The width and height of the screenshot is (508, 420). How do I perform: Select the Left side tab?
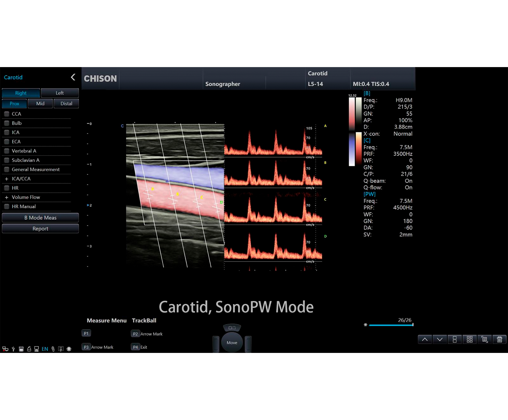click(x=60, y=93)
